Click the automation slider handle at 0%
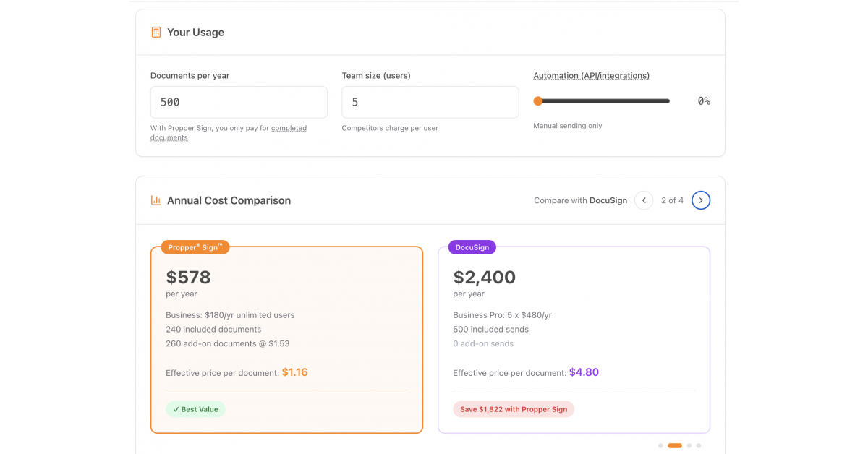This screenshot has width=868, height=454. click(537, 100)
